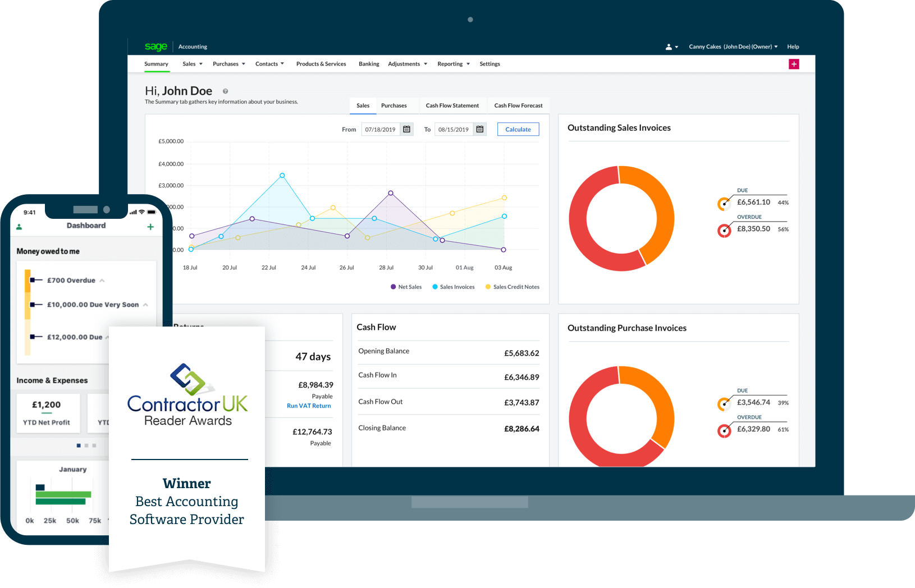Open the Reporting dropdown menu
Viewport: 915px width, 588px height.
454,64
